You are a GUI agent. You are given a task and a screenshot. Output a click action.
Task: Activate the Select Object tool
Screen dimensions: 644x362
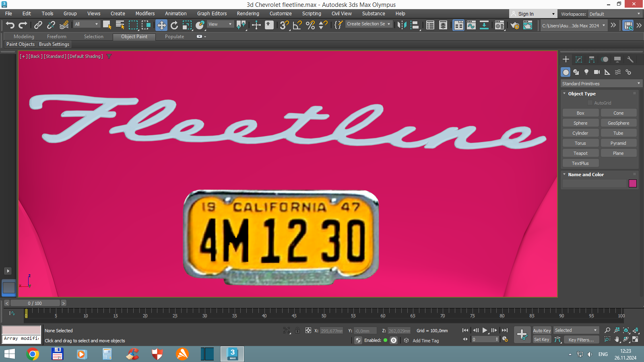107,25
